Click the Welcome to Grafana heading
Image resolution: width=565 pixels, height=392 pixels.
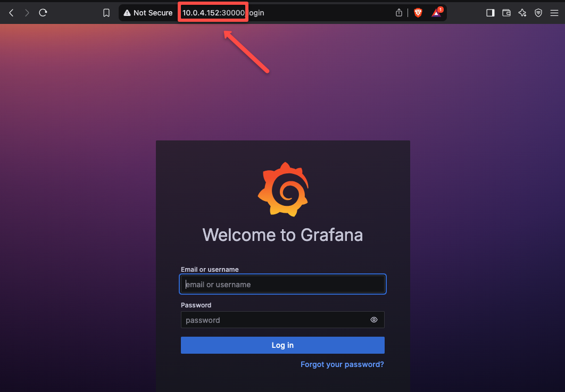coord(283,235)
